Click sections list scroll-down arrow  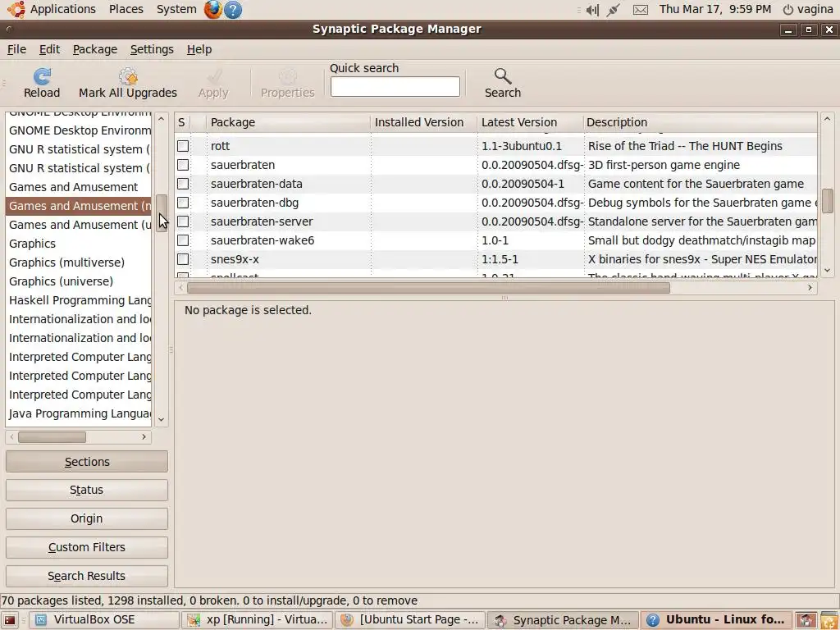(x=162, y=419)
